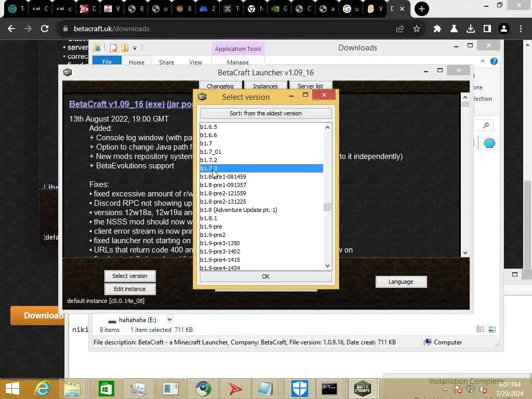Screen dimensions: 532x399
Task: Show hidden system tray icons
Action: coord(445,390)
